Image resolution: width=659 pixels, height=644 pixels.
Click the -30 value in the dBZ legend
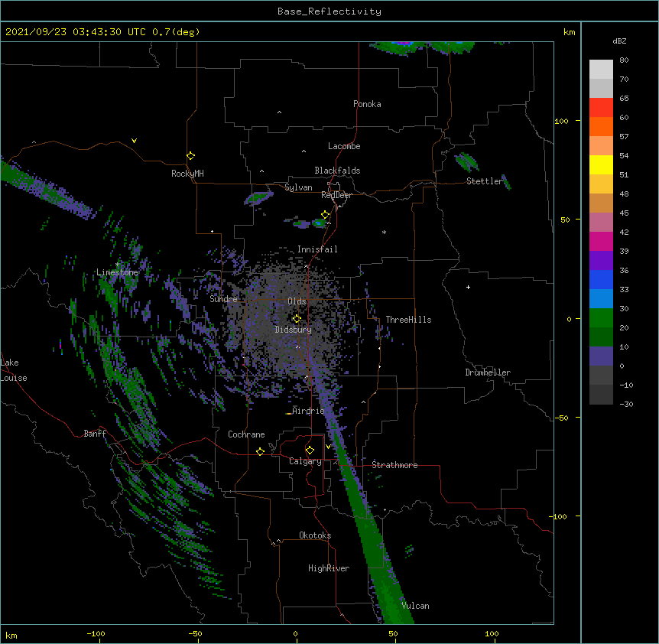pyautogui.click(x=626, y=404)
